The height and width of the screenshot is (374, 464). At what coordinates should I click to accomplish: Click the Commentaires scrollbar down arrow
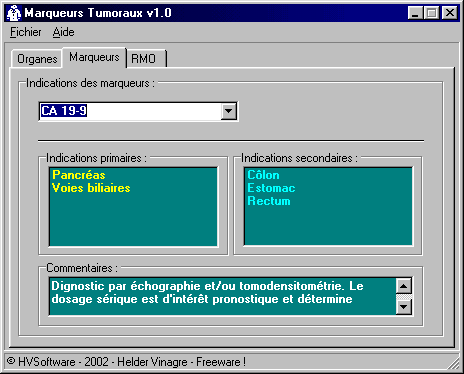404,307
